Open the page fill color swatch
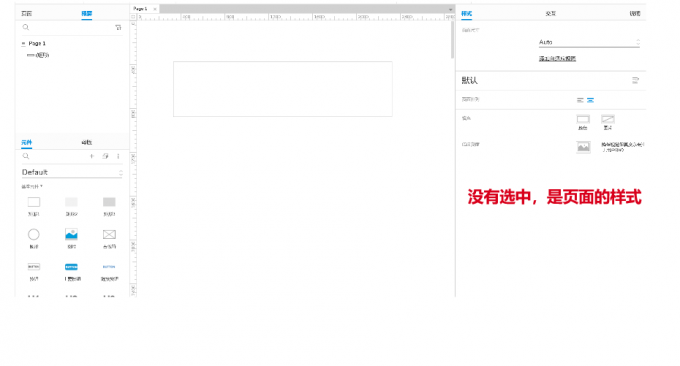680x366 pixels. (x=583, y=119)
